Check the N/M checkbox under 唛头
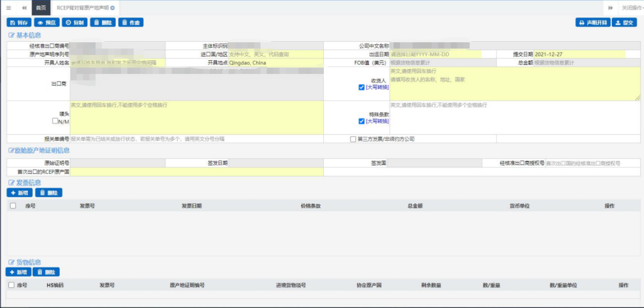644x308 pixels. [55, 121]
